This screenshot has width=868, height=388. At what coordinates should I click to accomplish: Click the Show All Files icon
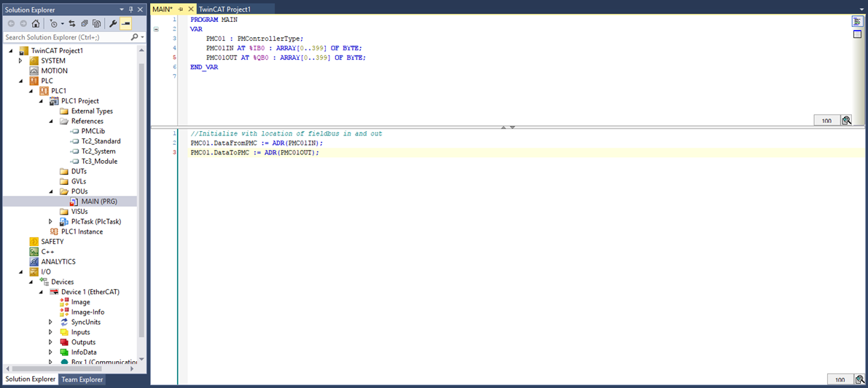click(96, 23)
